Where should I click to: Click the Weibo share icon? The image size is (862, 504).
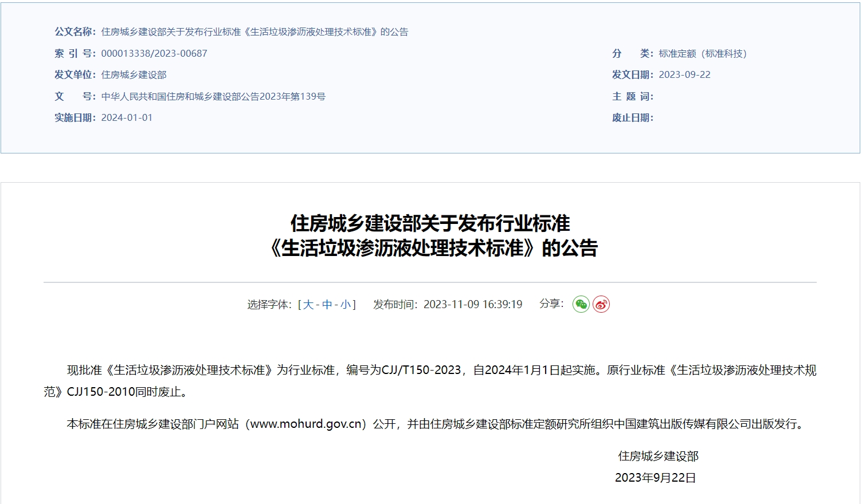(600, 305)
